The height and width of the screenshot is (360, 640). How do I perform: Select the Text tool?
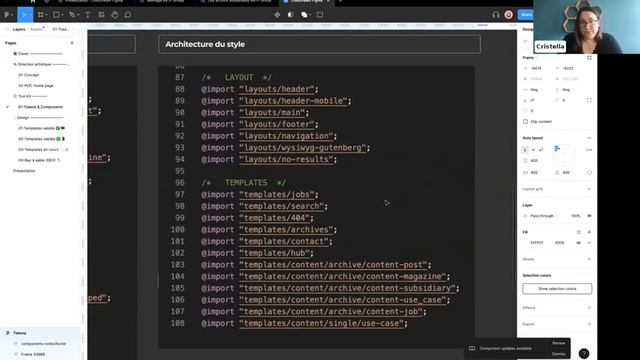pos(87,15)
